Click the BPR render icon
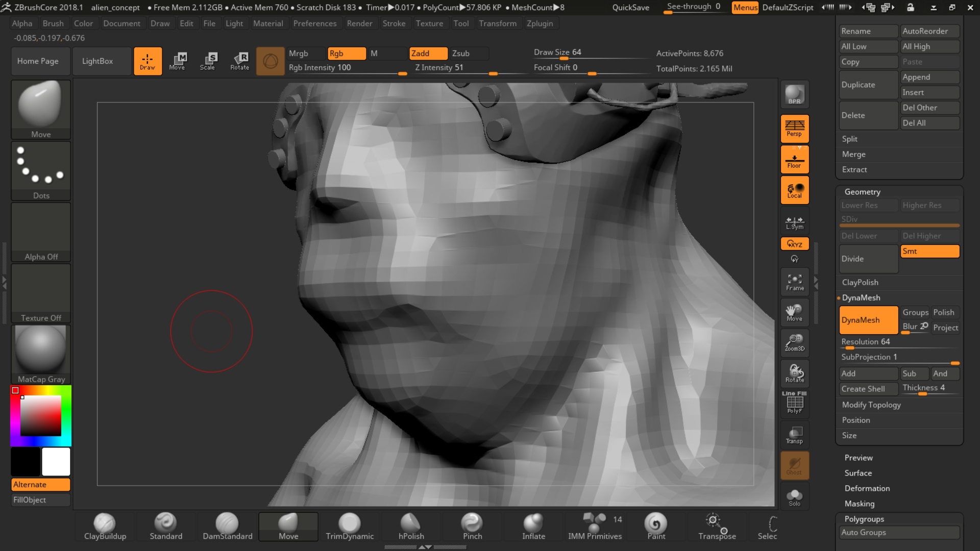Viewport: 980px width, 551px height. click(x=795, y=95)
